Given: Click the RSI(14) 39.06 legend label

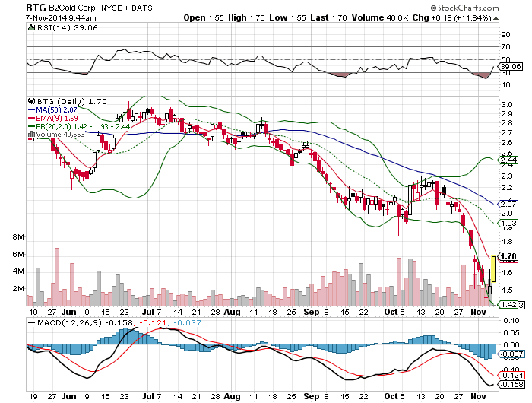Looking at the screenshot, I should 67,28.
